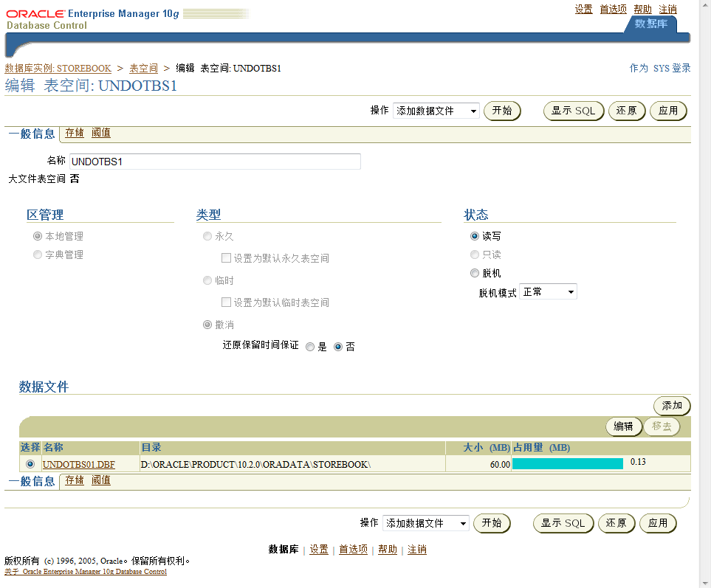Click the 占用量 usage bar for UNDOTBS01.DBF
Image resolution: width=711 pixels, height=588 pixels.
pos(567,463)
